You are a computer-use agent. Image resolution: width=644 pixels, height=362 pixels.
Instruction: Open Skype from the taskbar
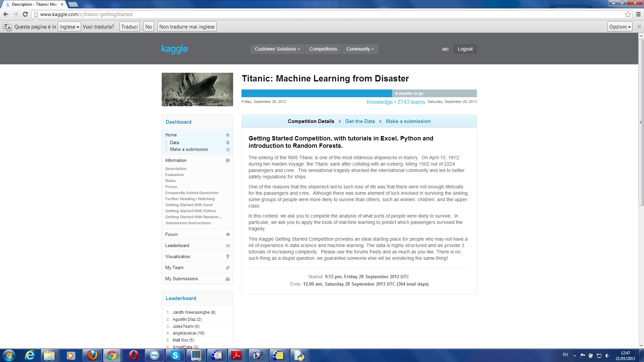point(175,355)
